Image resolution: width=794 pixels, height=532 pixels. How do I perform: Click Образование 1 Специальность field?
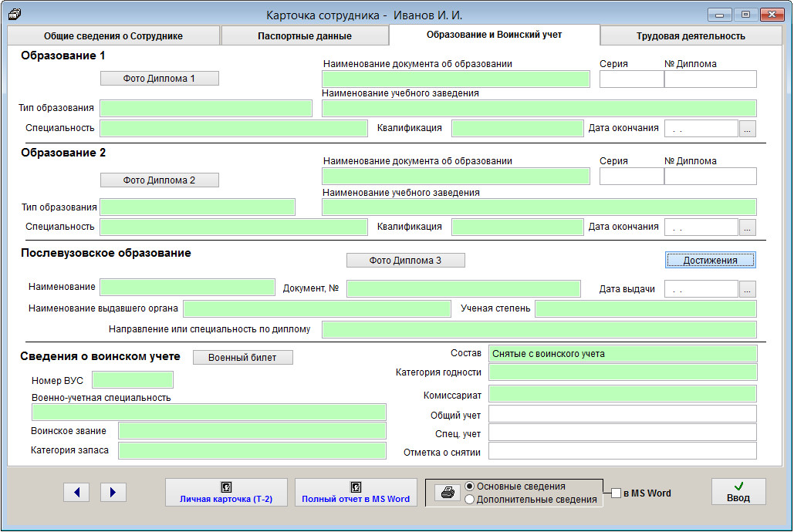[234, 129]
